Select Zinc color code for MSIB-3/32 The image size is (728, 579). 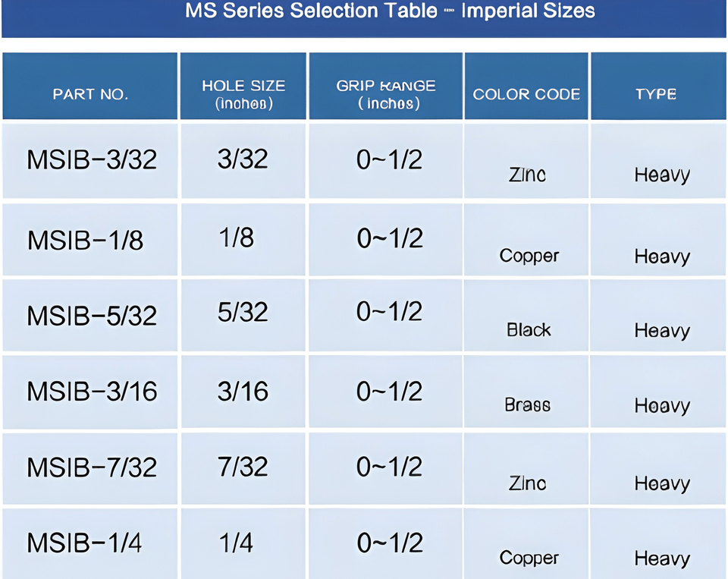[x=527, y=175]
